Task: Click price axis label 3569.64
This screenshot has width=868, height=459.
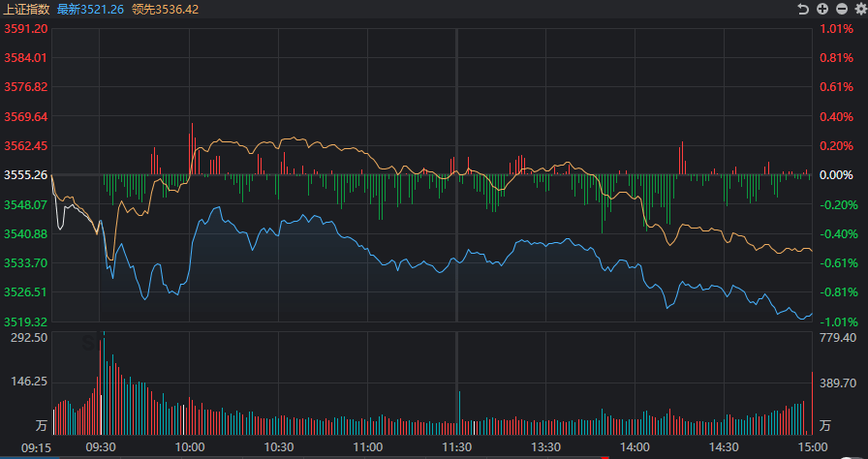Action: click(26, 116)
